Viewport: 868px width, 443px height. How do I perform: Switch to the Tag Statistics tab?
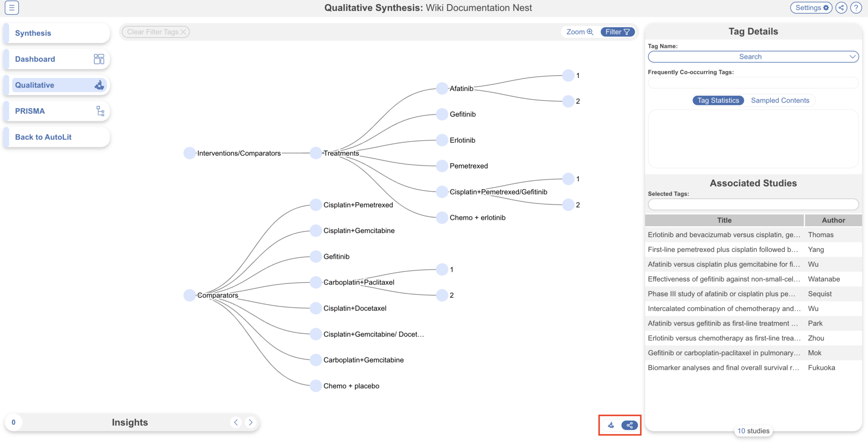click(718, 100)
